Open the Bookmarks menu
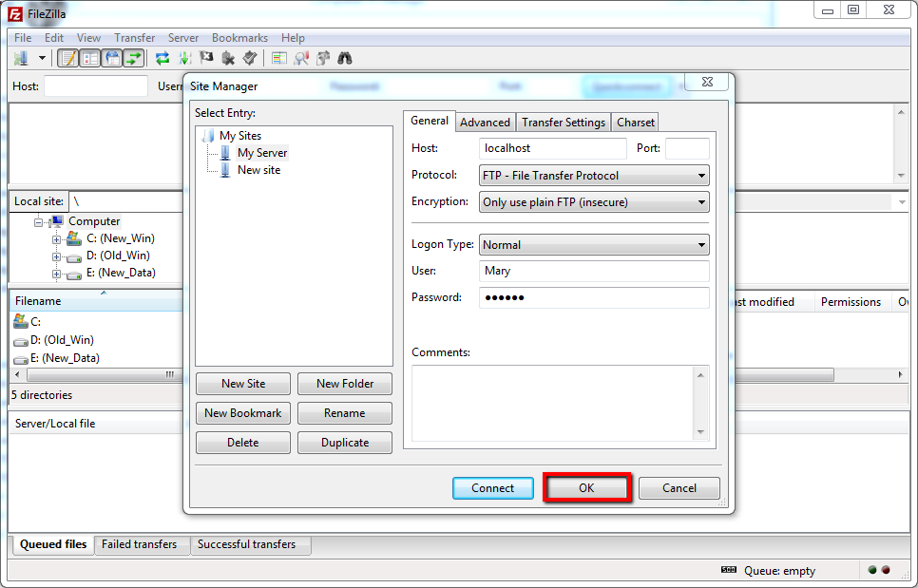Screen dimensions: 918x588 [239, 38]
